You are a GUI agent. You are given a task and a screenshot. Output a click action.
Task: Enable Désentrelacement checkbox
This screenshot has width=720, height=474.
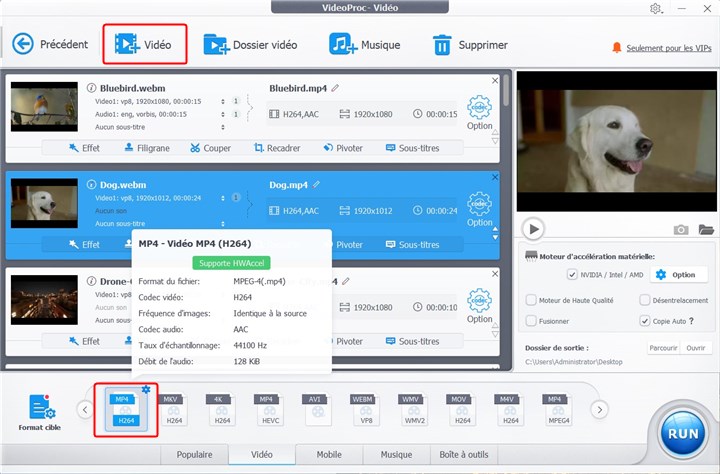point(645,300)
